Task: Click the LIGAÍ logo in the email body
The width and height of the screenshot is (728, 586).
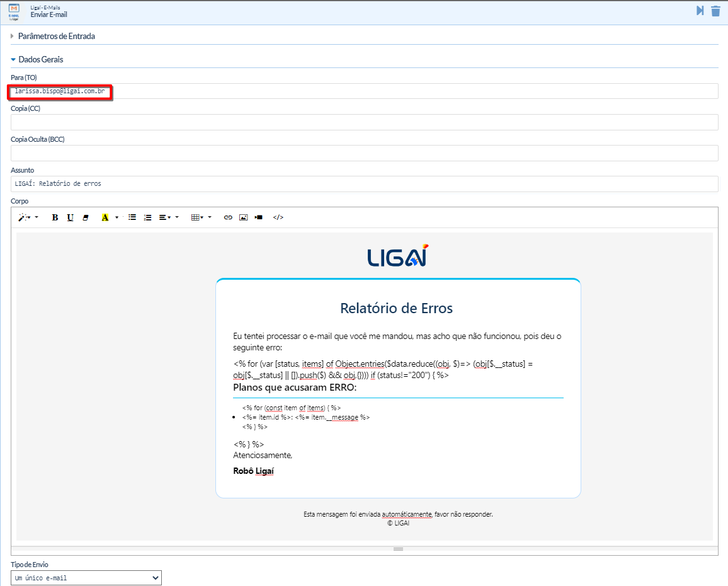Action: [398, 256]
